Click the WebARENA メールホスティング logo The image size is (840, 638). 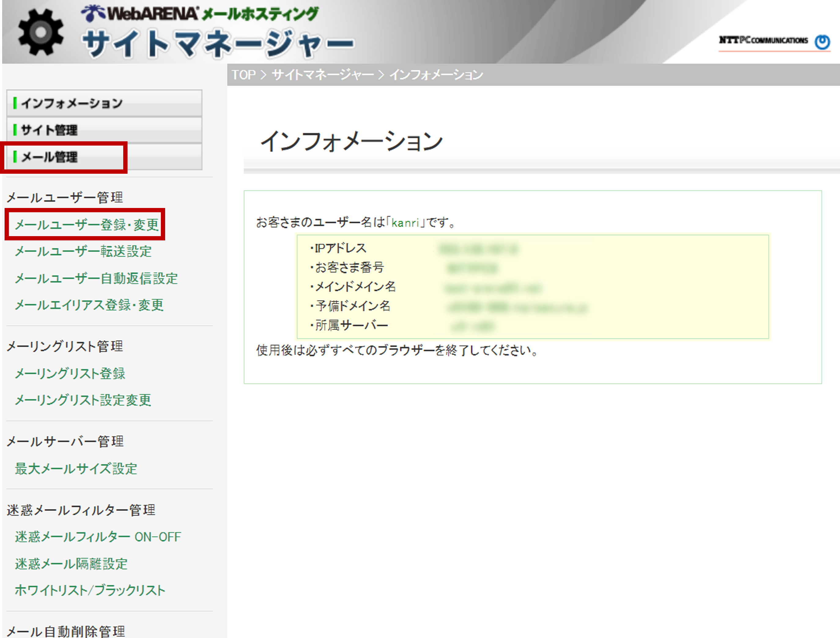[x=200, y=13]
